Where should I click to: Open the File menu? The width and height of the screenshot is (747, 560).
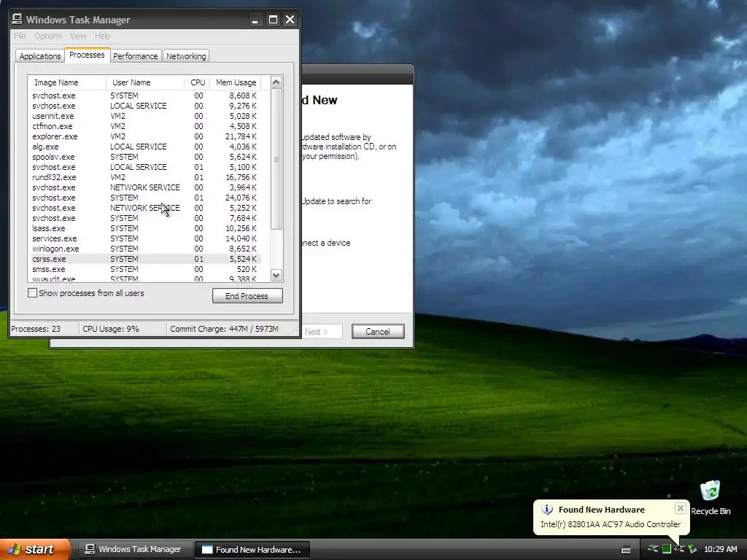20,36
